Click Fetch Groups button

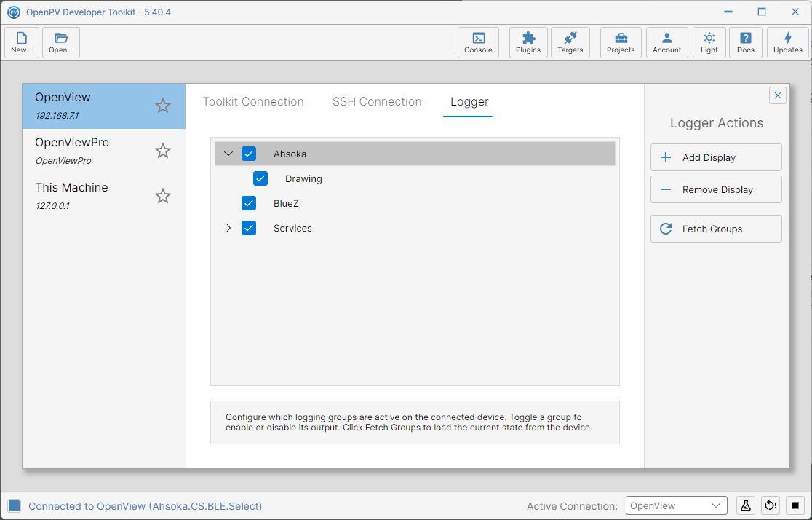(716, 229)
